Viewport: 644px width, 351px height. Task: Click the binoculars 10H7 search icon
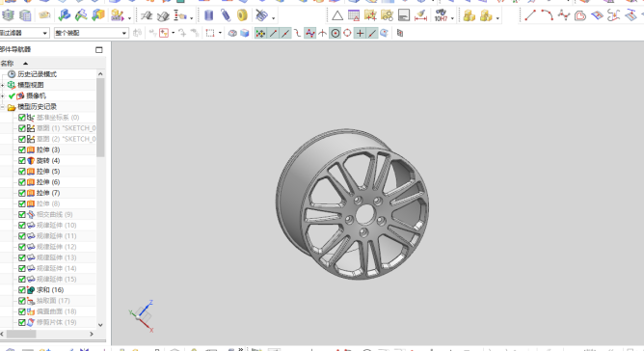click(441, 15)
